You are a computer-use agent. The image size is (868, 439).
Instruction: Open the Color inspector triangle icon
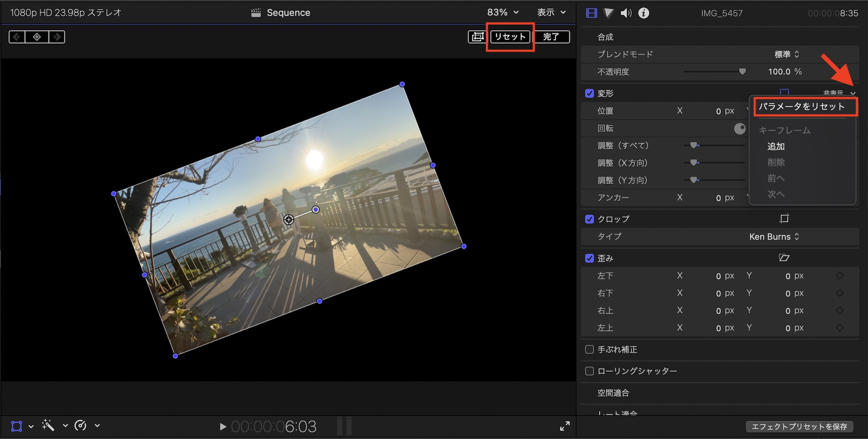tap(608, 13)
